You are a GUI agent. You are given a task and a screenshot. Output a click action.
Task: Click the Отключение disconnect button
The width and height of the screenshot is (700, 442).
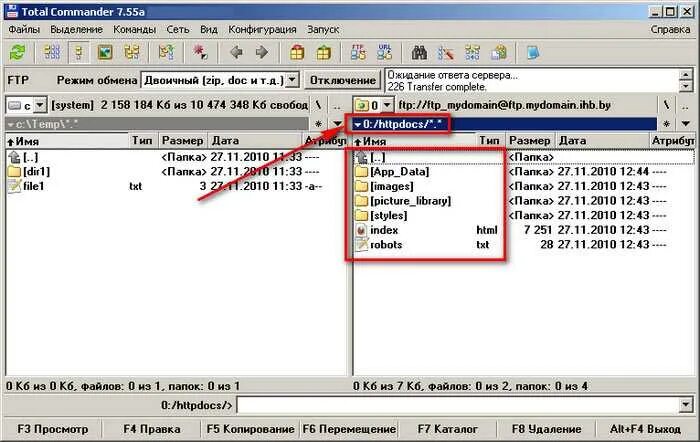[343, 80]
